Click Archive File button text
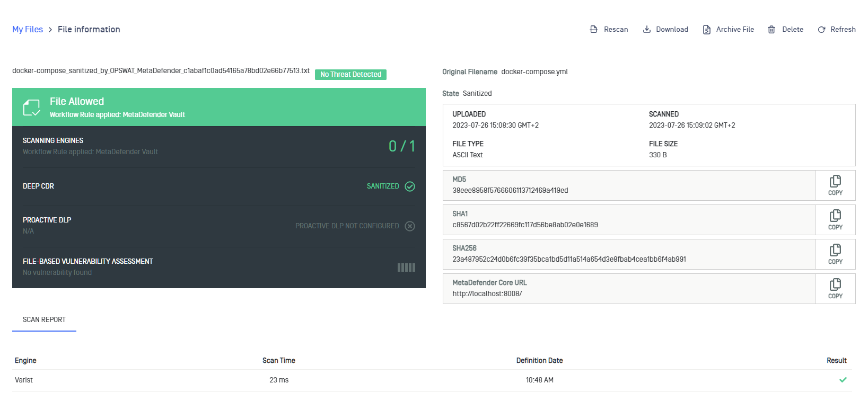The width and height of the screenshot is (868, 401). tap(735, 30)
